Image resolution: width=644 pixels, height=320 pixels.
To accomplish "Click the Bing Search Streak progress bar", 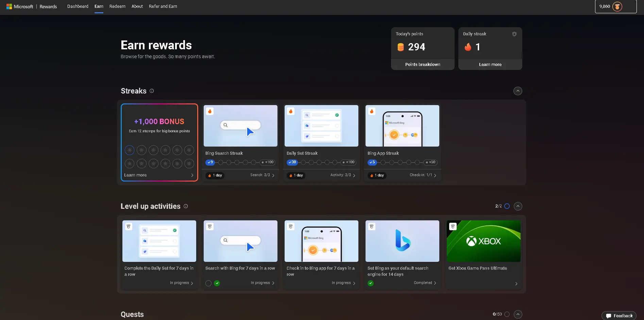I will pyautogui.click(x=240, y=162).
